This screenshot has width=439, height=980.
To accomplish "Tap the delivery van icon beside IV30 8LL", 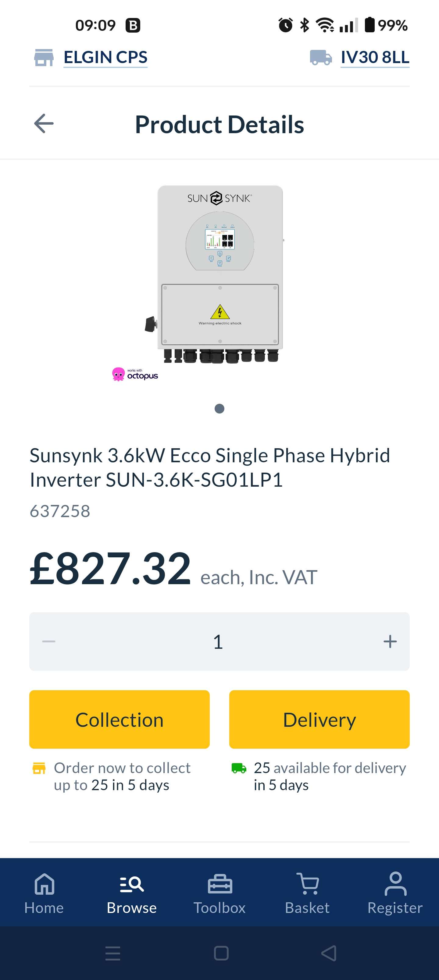I will [x=321, y=58].
